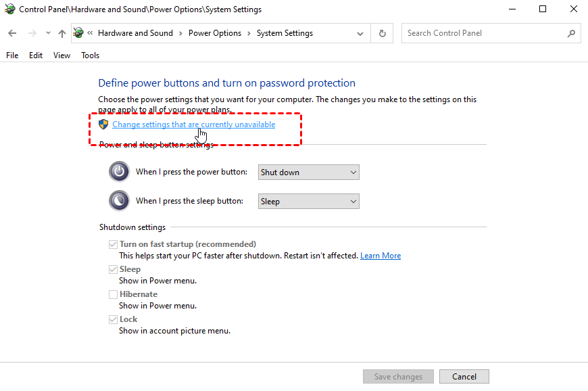Enable the Hibernate checkbox
This screenshot has width=588, height=391.
pos(113,294)
